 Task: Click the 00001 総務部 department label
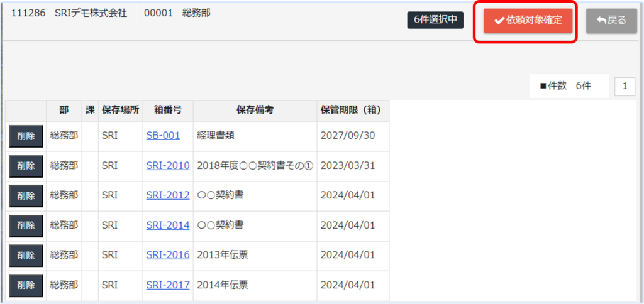pos(177,14)
